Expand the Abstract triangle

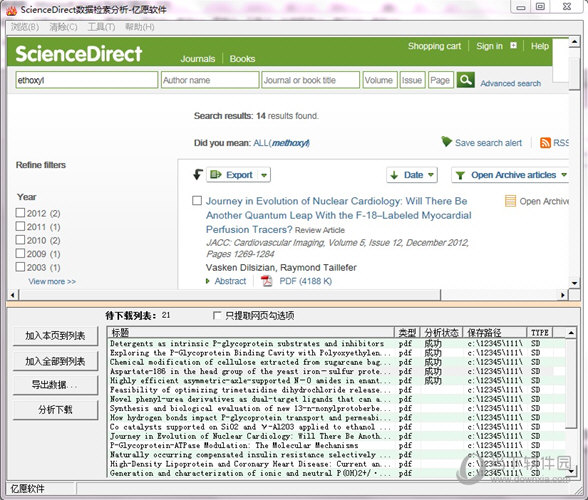[x=208, y=281]
